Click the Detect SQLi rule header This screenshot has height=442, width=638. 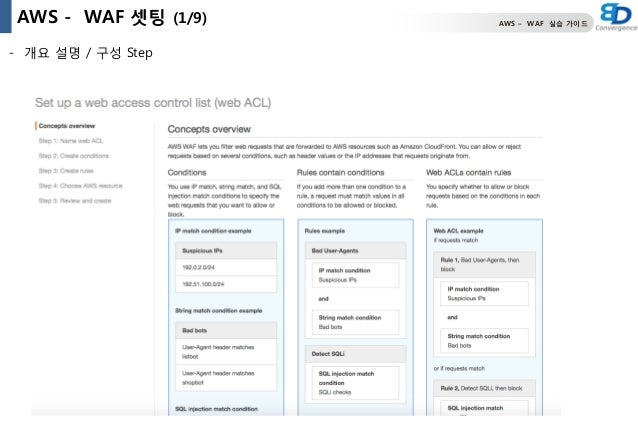356,354
